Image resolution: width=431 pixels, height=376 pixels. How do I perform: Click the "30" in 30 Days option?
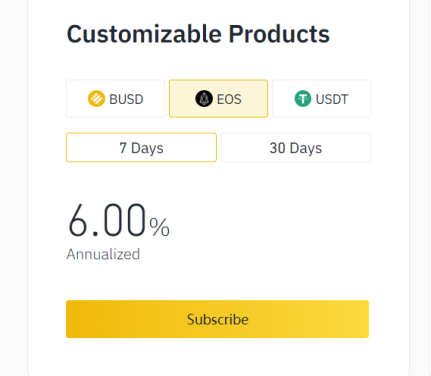click(x=278, y=148)
